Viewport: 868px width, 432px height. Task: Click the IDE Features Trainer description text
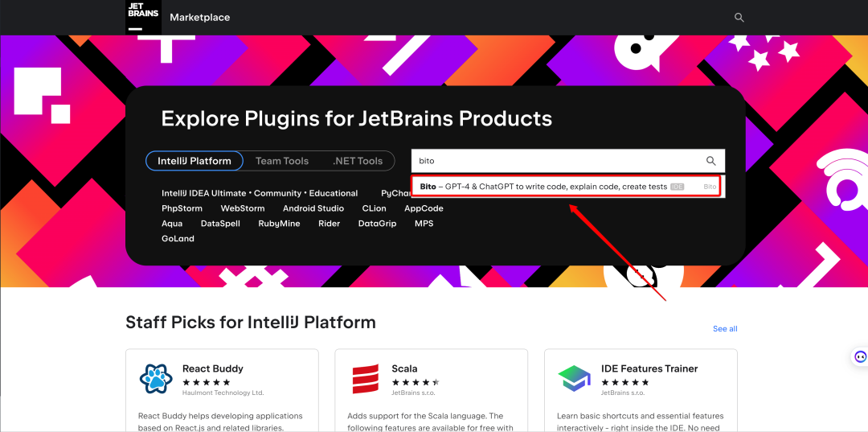[640, 422]
